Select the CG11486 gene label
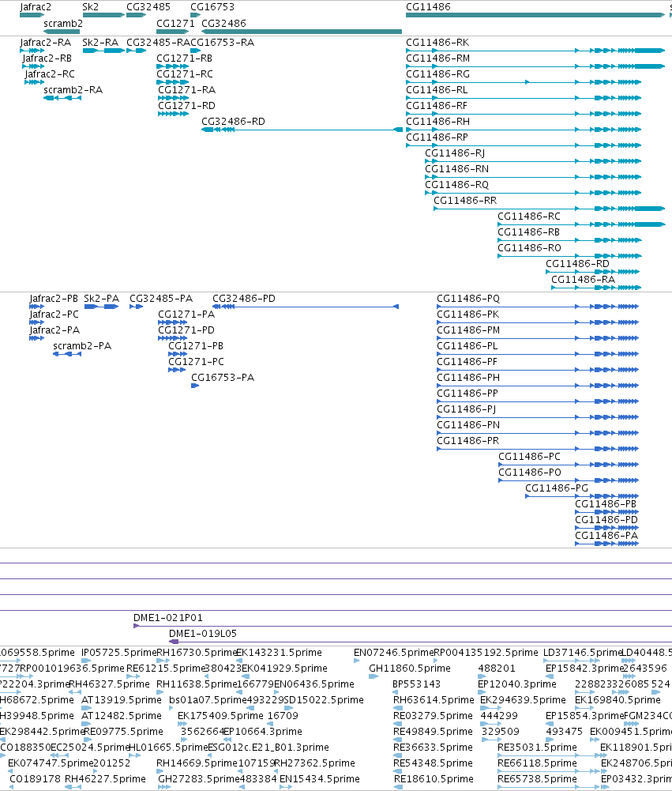672x791 pixels. 428,7
